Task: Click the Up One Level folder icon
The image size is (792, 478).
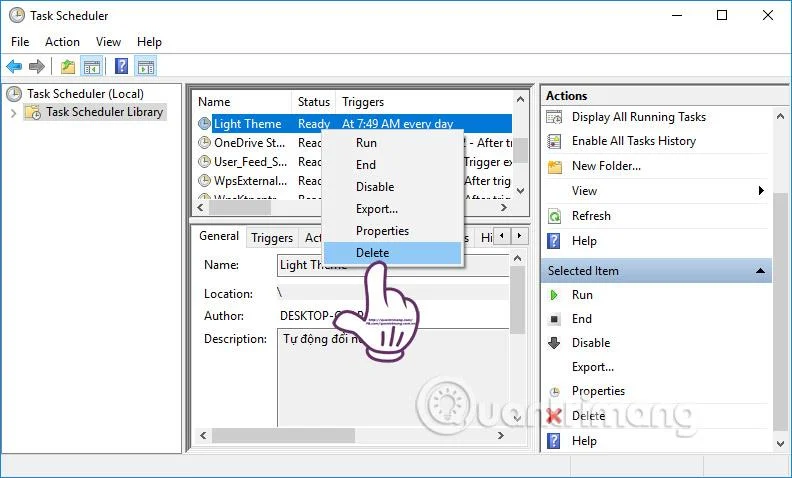Action: coord(67,66)
